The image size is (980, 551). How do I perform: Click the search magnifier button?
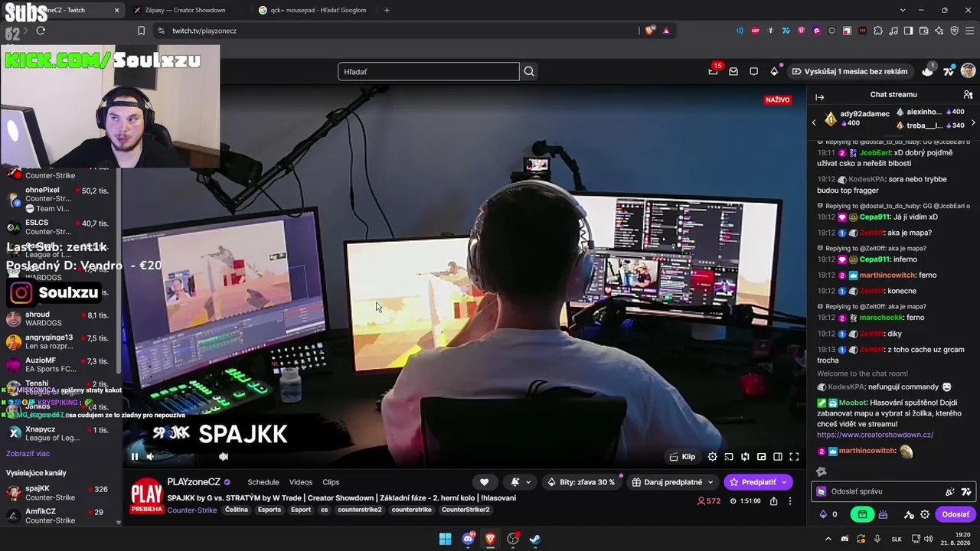coord(529,71)
